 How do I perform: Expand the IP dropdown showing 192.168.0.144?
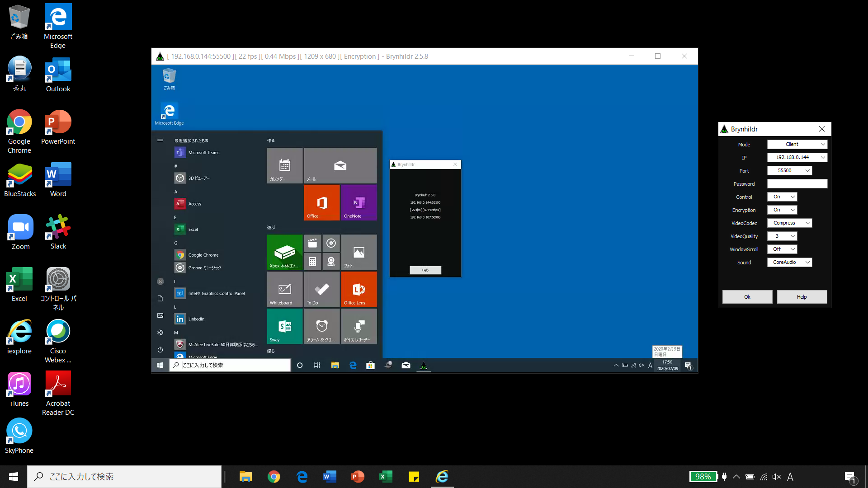tap(797, 157)
